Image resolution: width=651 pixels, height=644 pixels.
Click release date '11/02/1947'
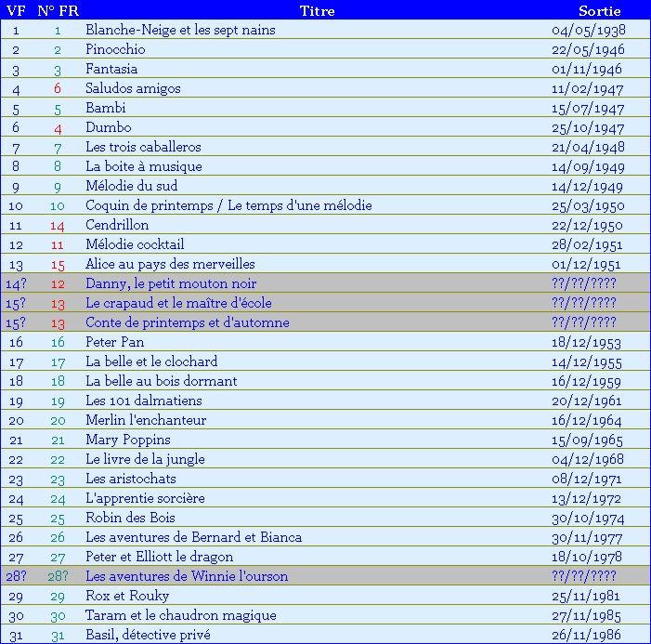click(x=588, y=89)
